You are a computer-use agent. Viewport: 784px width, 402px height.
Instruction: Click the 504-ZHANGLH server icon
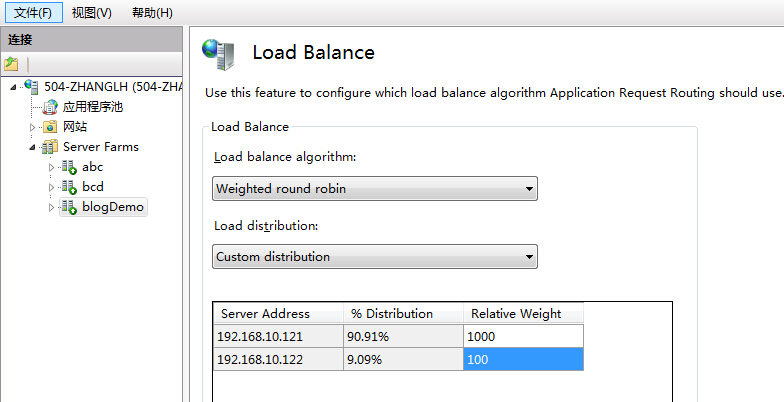(x=32, y=87)
